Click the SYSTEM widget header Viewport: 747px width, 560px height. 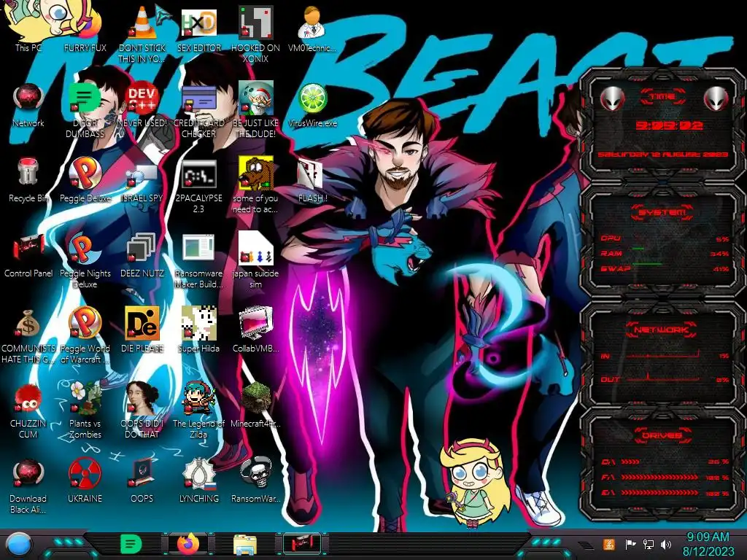pos(662,212)
